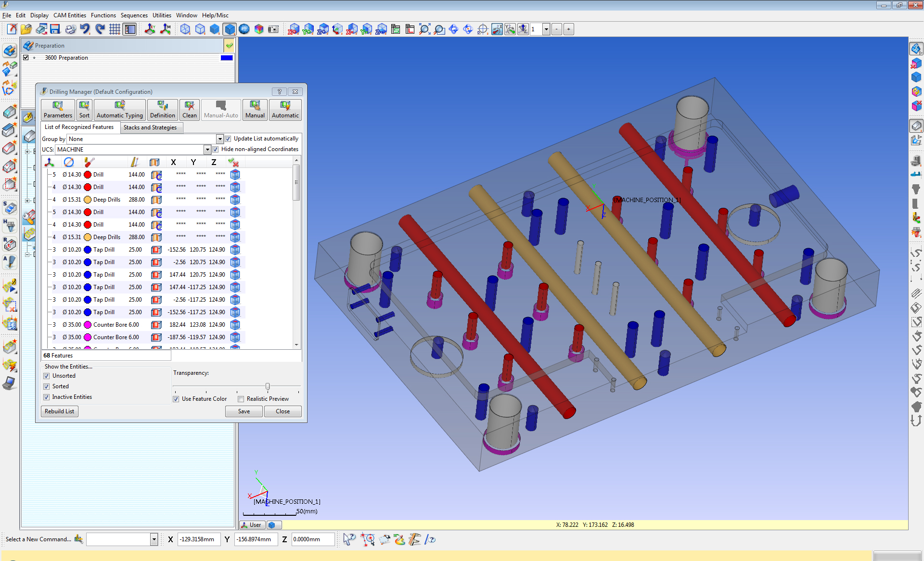Expand the UCS MACHINE dropdown

(x=207, y=150)
